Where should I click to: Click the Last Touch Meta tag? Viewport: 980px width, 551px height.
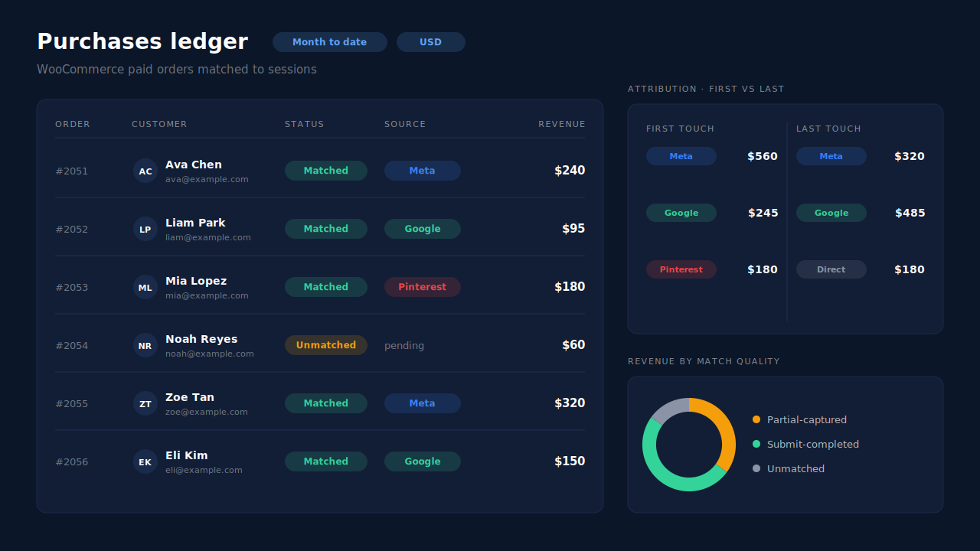(x=831, y=156)
